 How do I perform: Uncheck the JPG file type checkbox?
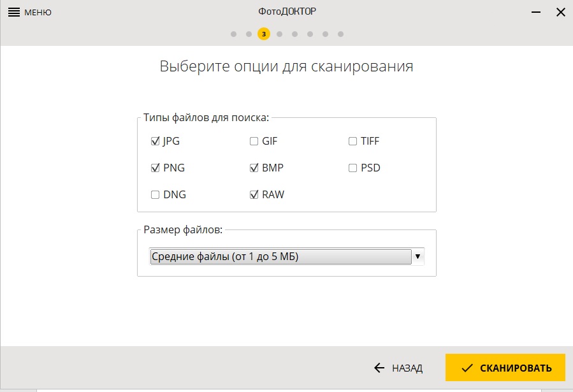(x=156, y=141)
